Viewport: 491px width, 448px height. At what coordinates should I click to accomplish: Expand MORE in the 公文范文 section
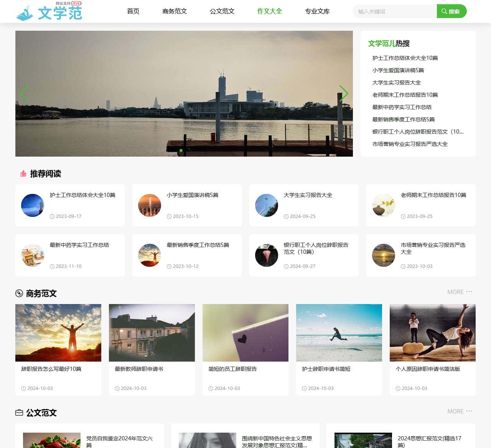pyautogui.click(x=455, y=411)
